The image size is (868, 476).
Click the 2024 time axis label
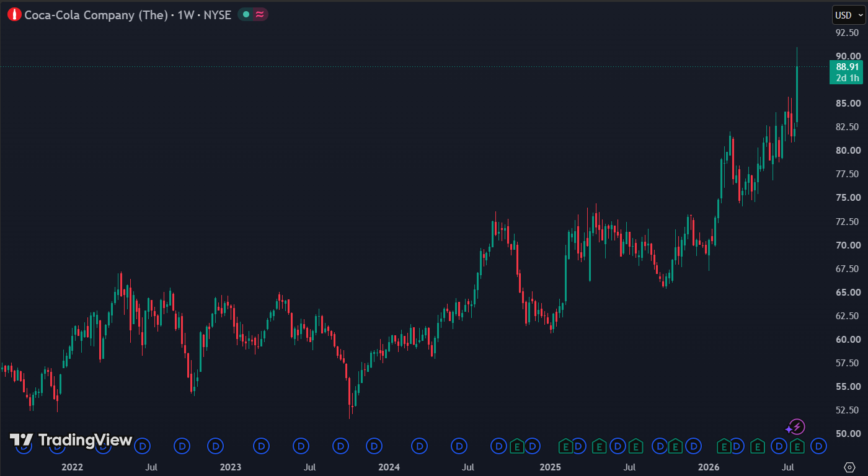click(x=389, y=467)
